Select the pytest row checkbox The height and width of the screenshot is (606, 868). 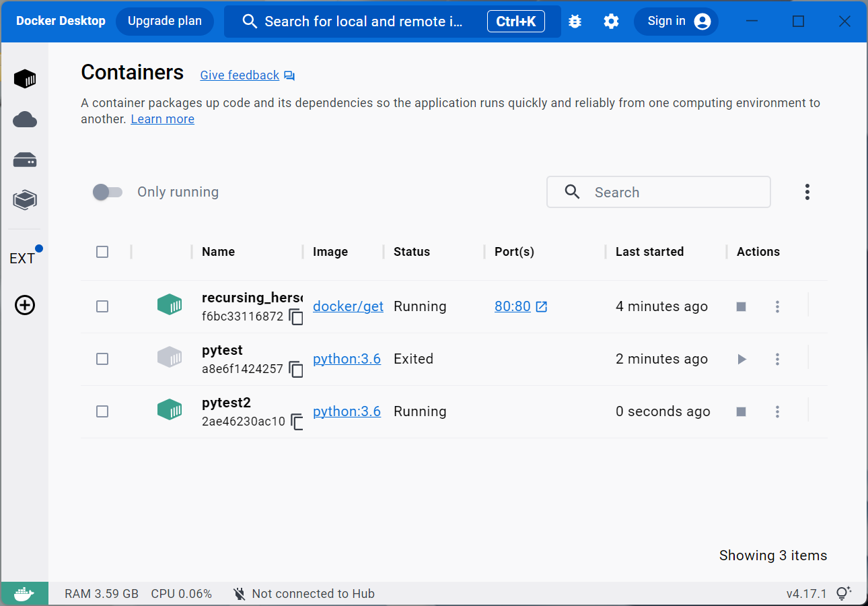pos(102,359)
